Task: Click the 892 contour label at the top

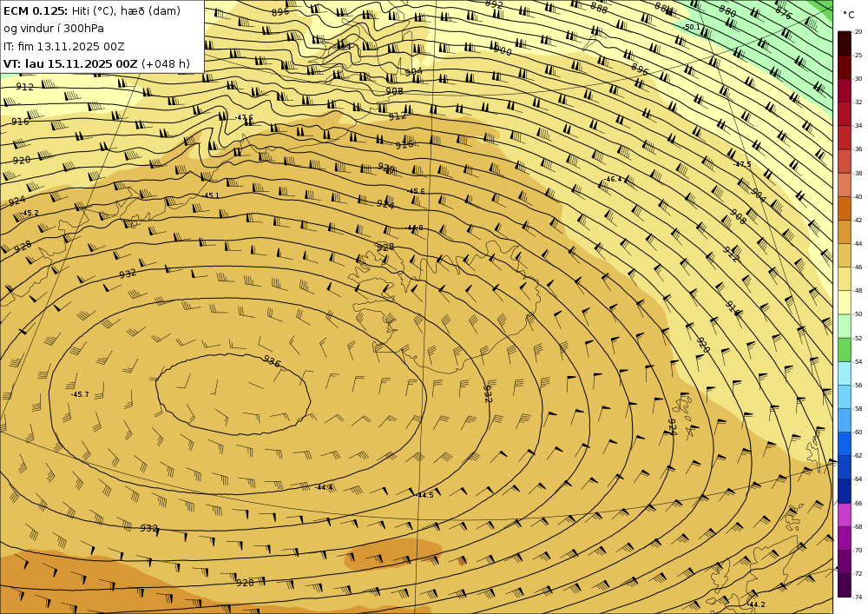Action: [x=494, y=4]
